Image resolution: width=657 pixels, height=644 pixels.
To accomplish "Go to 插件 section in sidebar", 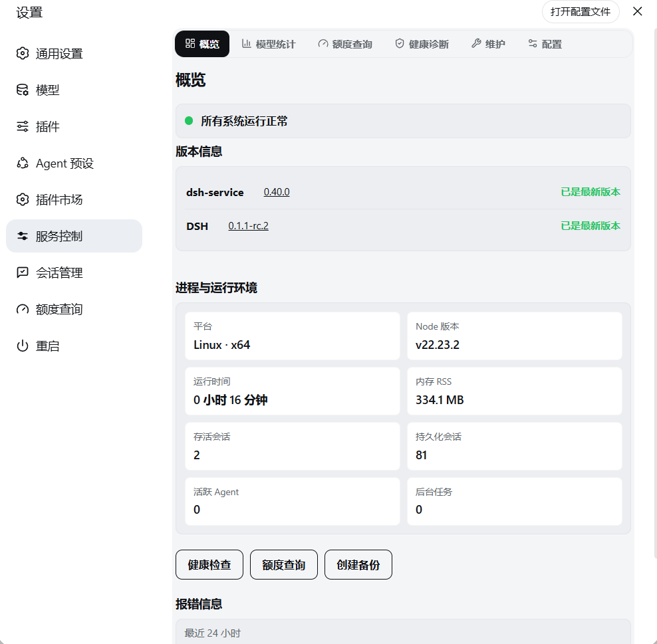I will point(74,126).
